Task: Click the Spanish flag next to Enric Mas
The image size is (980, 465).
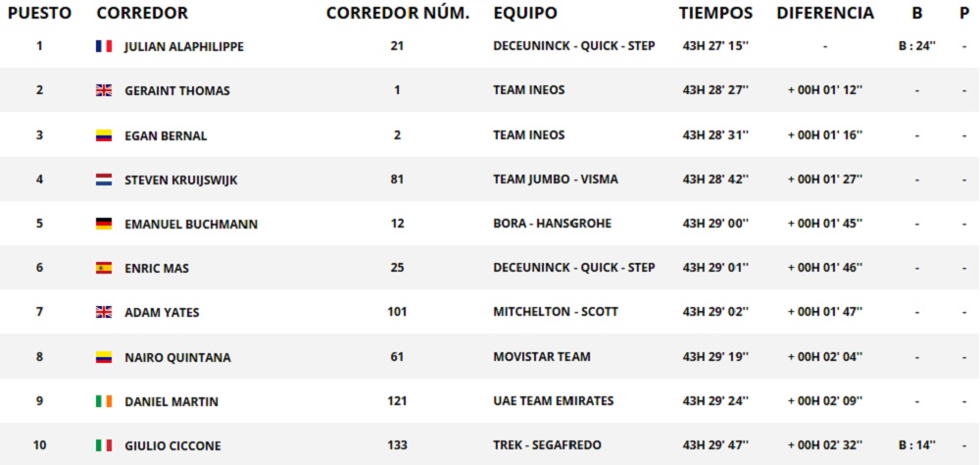Action: [x=103, y=268]
